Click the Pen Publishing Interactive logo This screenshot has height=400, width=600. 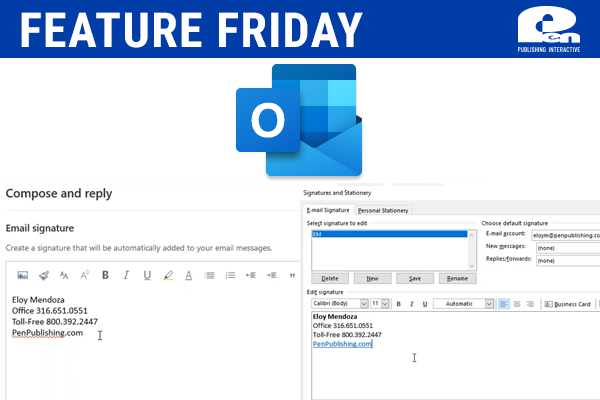pos(549,29)
